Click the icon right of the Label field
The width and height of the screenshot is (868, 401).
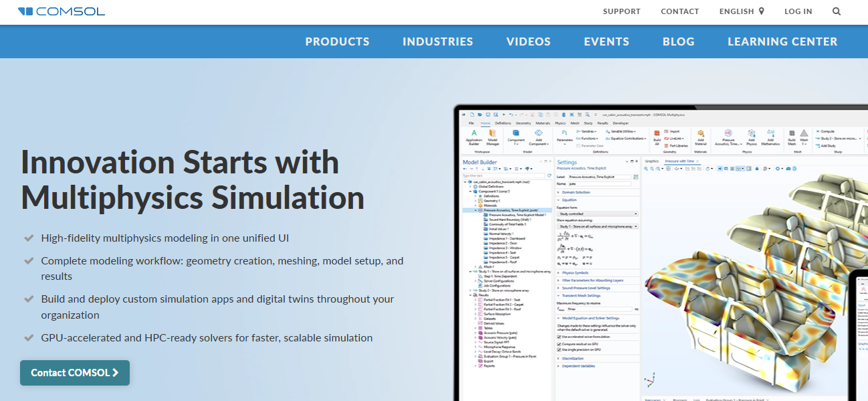pyautogui.click(x=635, y=177)
